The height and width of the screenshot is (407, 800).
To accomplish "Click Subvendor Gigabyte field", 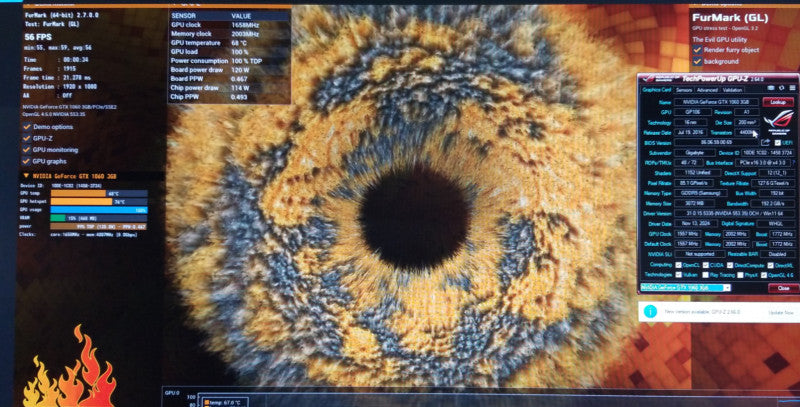I will [694, 152].
